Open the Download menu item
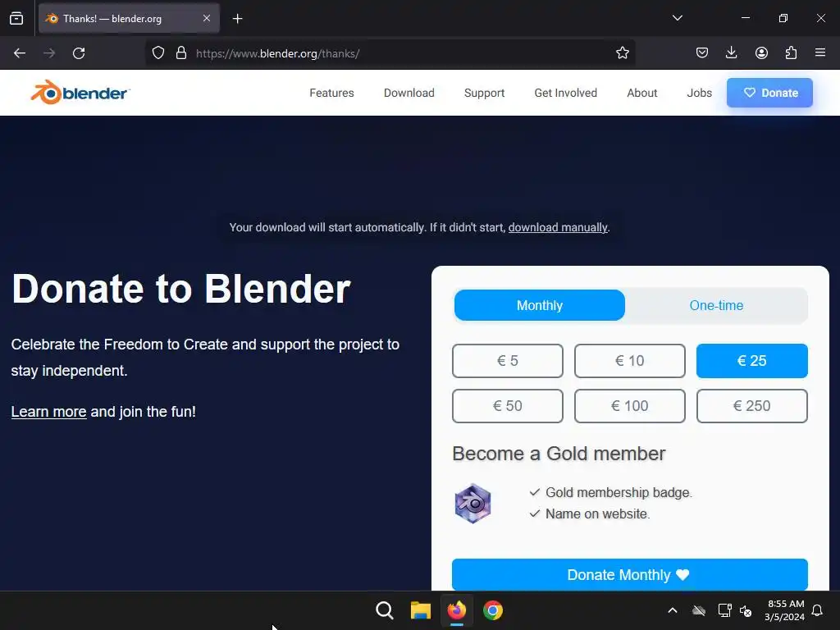This screenshot has height=630, width=840. (409, 93)
